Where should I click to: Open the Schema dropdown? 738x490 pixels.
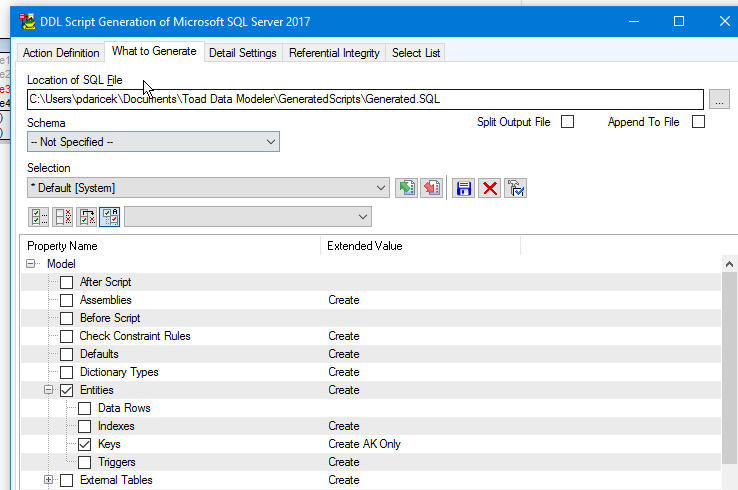(x=153, y=142)
